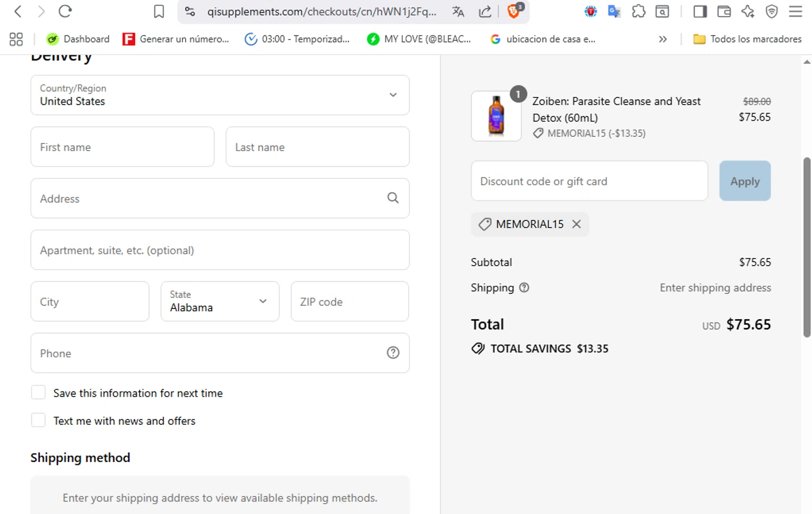Focus the City field
Image resolution: width=812 pixels, height=514 pixels.
coord(90,301)
